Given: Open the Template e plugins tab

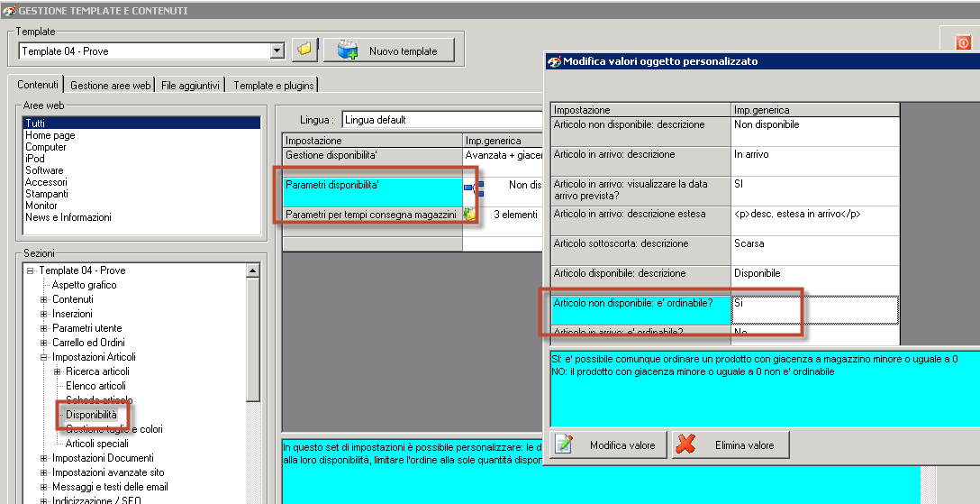Looking at the screenshot, I should pyautogui.click(x=273, y=86).
